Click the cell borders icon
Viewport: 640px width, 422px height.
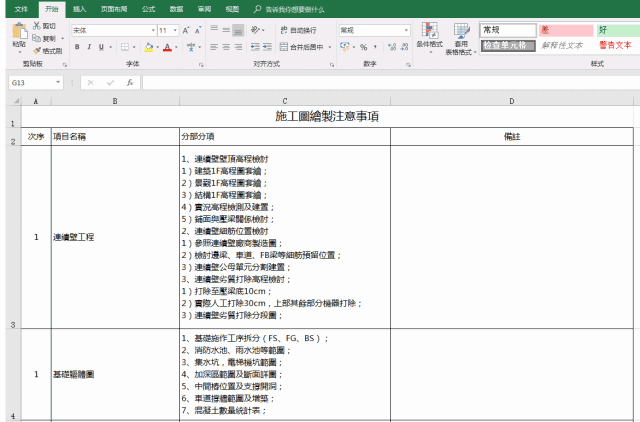(125, 47)
